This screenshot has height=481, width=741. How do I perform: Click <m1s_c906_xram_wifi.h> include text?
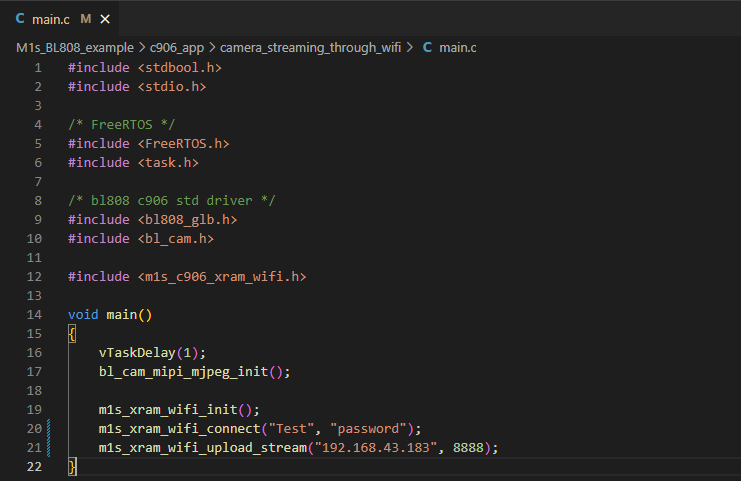click(x=222, y=277)
